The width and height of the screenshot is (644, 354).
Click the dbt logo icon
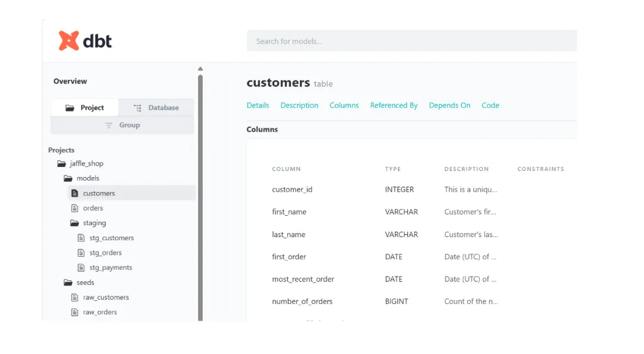(69, 41)
